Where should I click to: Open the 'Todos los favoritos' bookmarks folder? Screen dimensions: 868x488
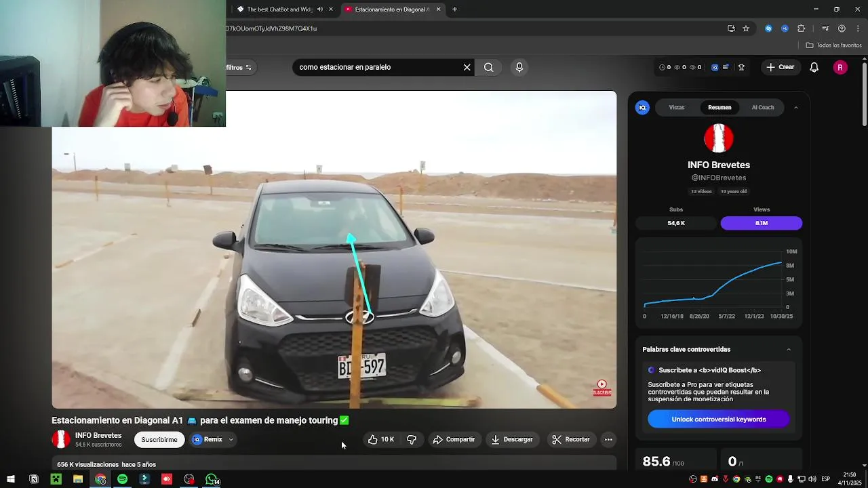(833, 45)
